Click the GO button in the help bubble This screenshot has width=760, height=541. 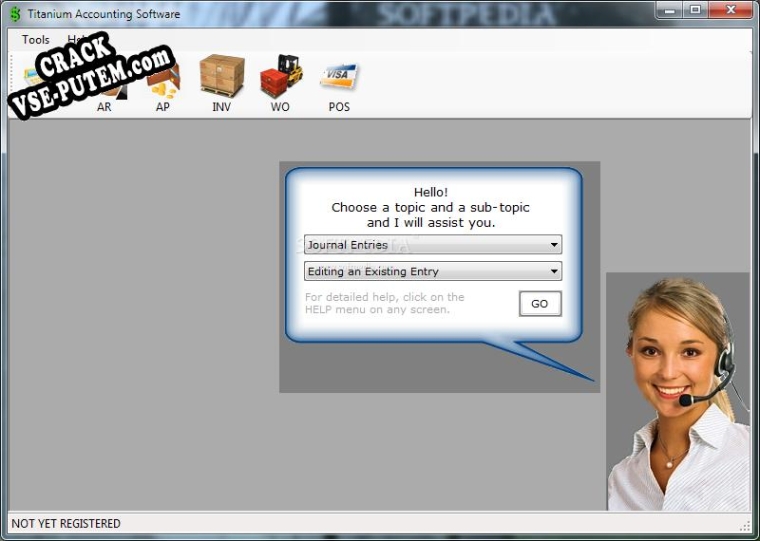(540, 304)
